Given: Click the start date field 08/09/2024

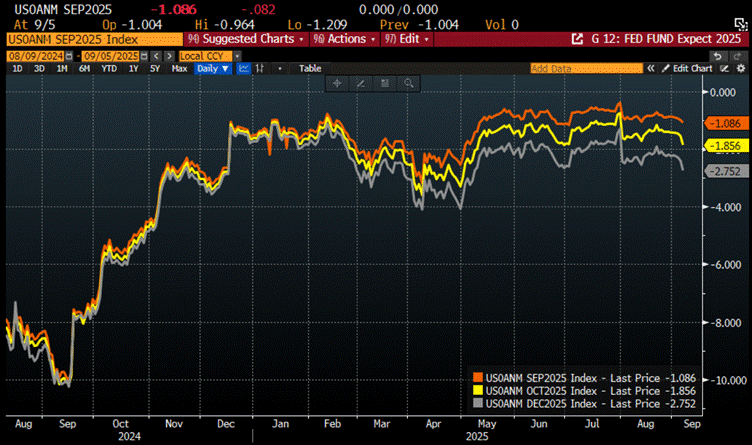Looking at the screenshot, I should pos(36,56).
